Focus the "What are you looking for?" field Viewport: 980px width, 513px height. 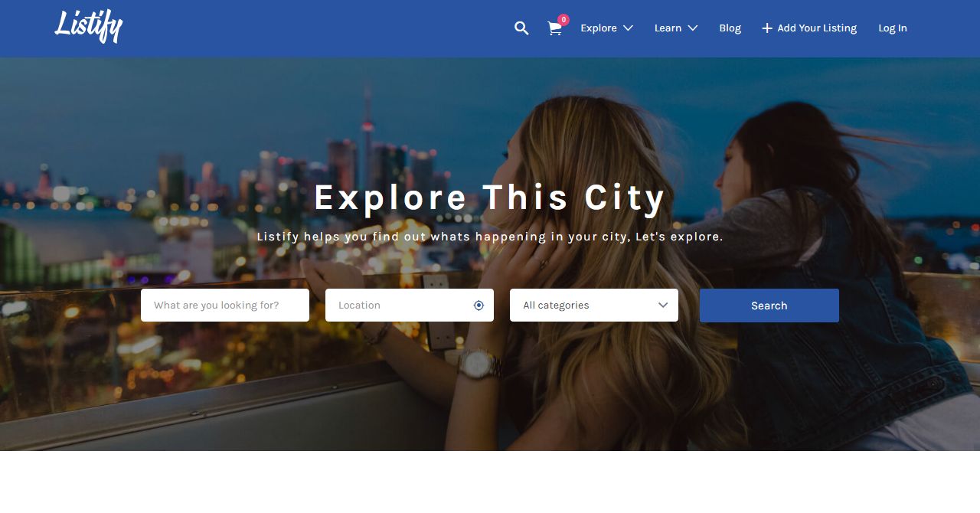225,305
